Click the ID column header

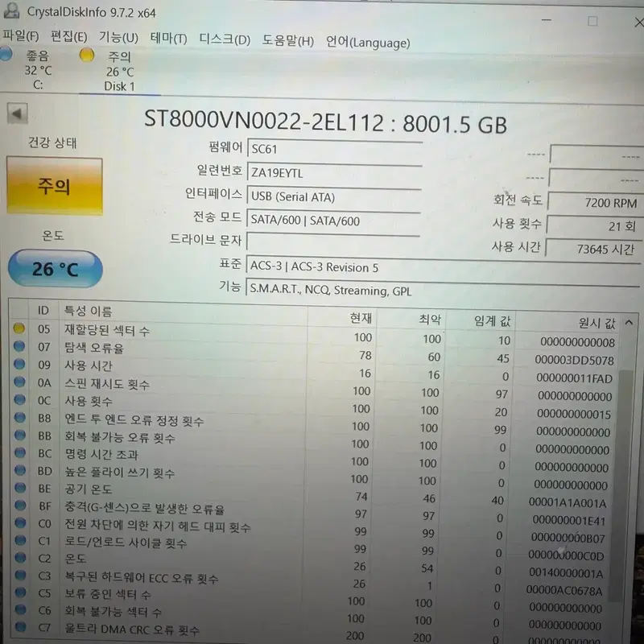43,310
